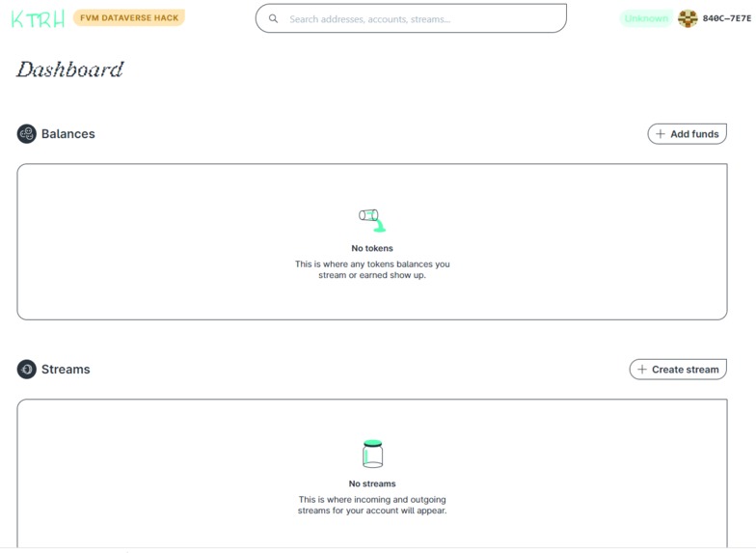Image resolution: width=756 pixels, height=553 pixels.
Task: Click the plus icon in Add funds
Action: (661, 133)
